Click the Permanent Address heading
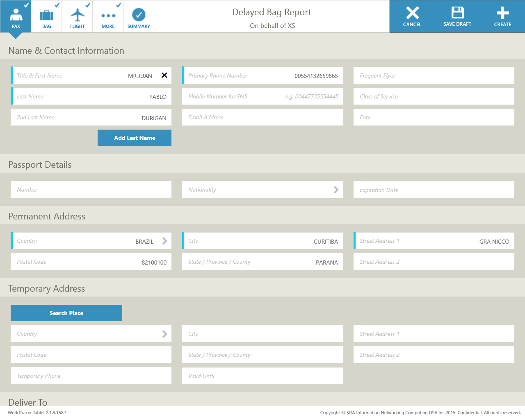This screenshot has width=525, height=420. (x=47, y=216)
